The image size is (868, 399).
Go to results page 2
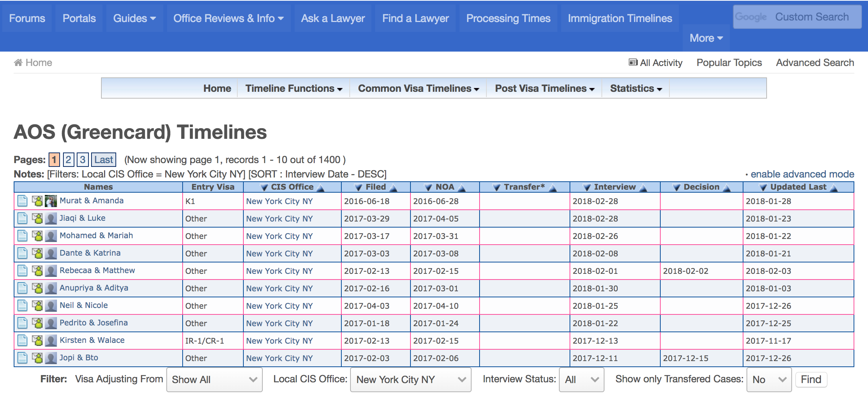tap(68, 160)
